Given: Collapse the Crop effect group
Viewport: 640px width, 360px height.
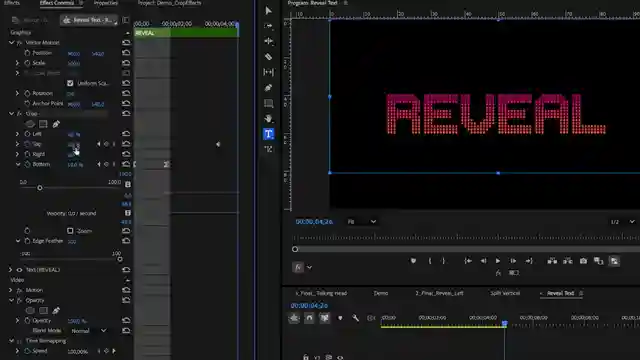Looking at the screenshot, I should point(11,113).
